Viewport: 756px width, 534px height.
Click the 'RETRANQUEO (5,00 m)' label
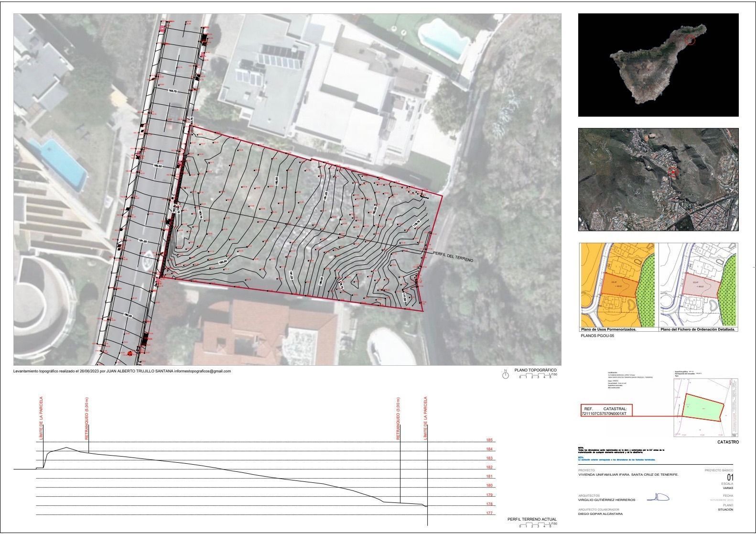click(86, 419)
